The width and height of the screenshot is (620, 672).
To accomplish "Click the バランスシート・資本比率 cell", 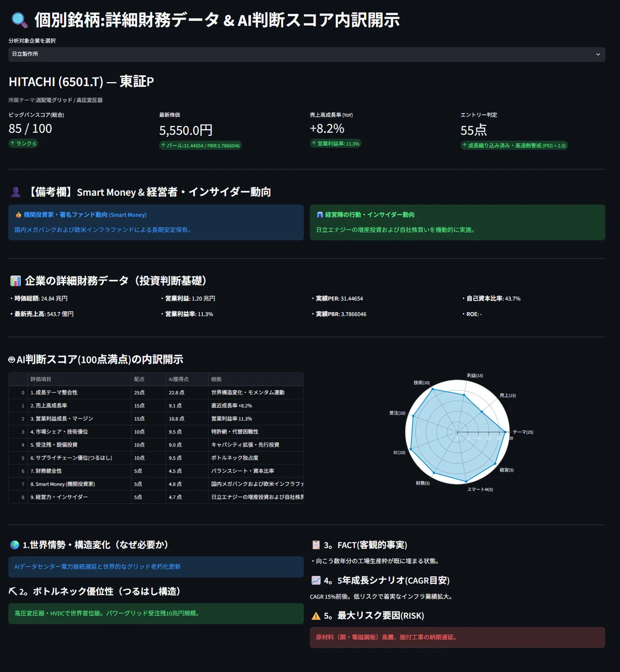I will click(x=256, y=471).
